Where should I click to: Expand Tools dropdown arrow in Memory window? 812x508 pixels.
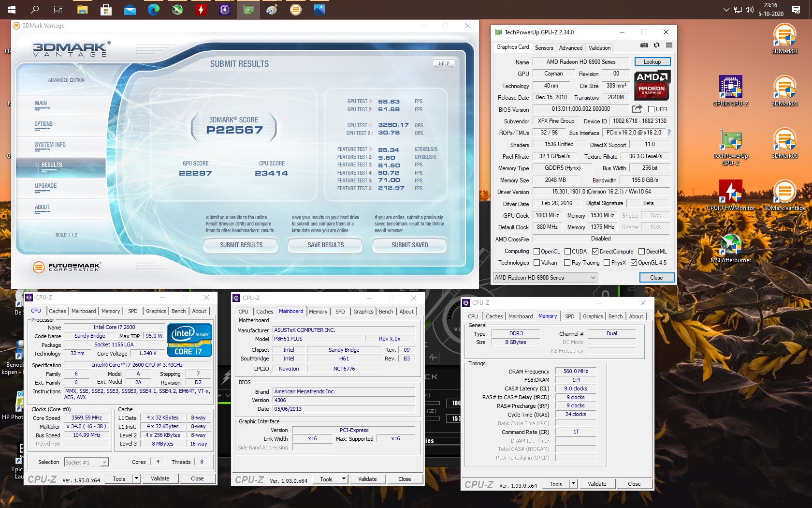[573, 484]
